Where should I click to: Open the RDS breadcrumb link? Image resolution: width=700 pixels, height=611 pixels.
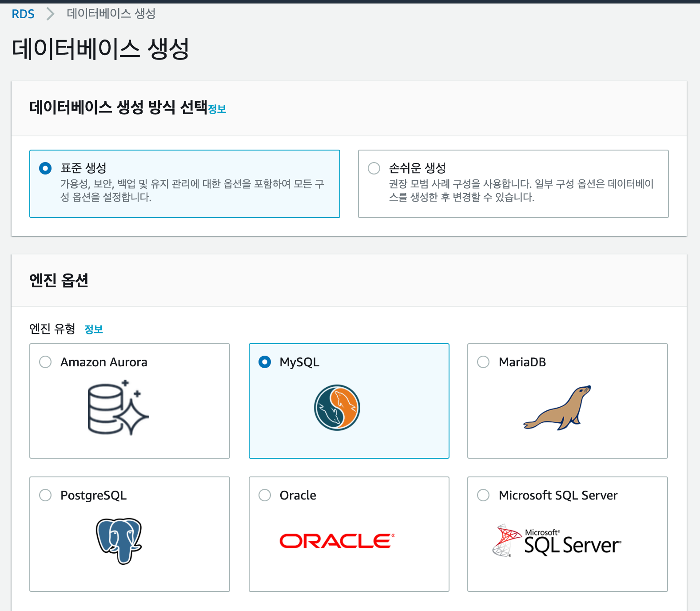(23, 14)
